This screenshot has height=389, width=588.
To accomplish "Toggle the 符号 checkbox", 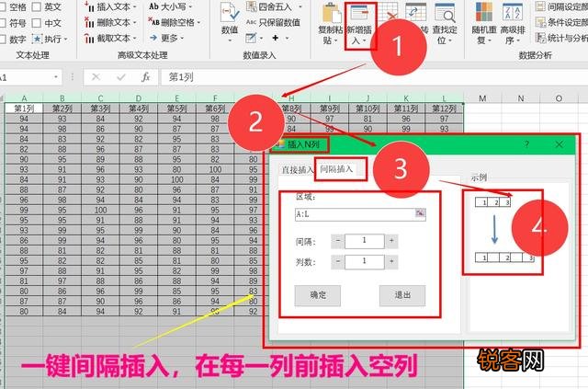I will [x=2, y=23].
